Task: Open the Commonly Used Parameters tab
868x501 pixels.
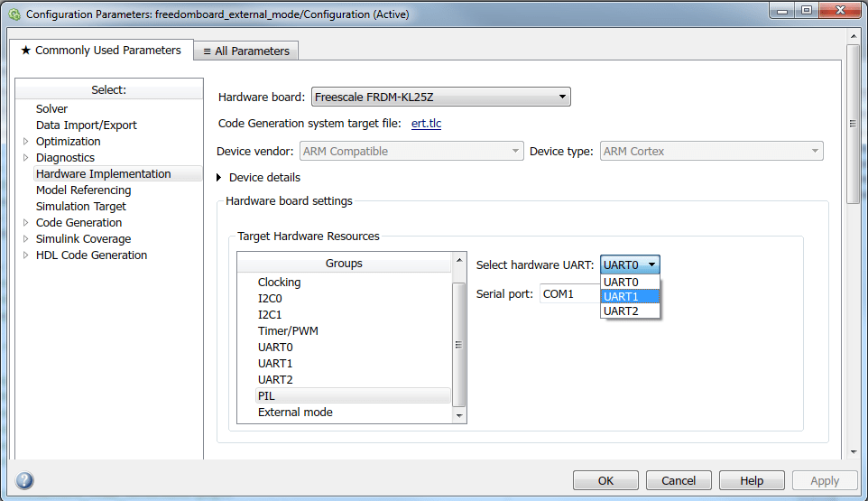Action: click(100, 51)
